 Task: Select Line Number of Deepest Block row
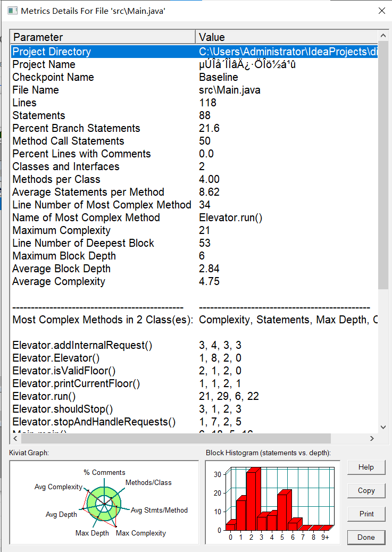point(194,243)
